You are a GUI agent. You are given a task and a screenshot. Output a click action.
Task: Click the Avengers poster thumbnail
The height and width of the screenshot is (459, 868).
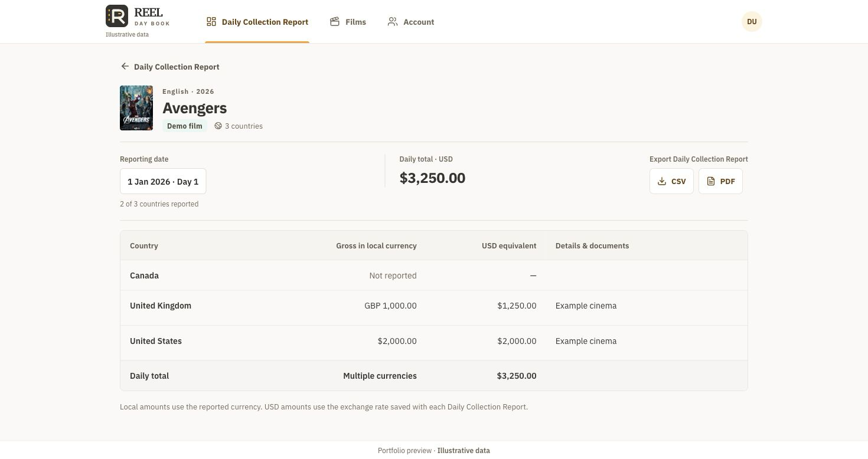[136, 108]
